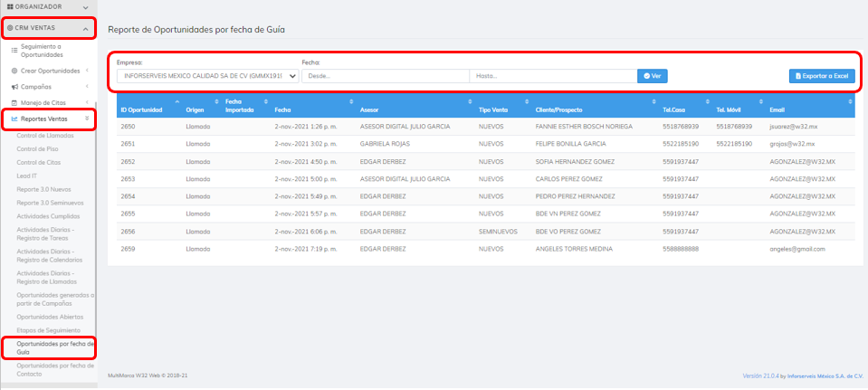This screenshot has height=390, width=868.
Task: Open the Empresa dropdown selector
Action: 208,76
